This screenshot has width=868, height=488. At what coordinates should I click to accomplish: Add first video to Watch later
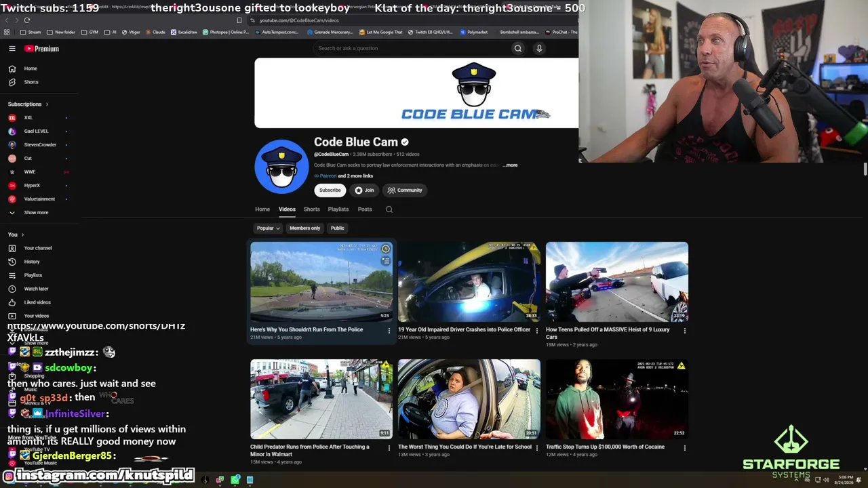tap(385, 249)
